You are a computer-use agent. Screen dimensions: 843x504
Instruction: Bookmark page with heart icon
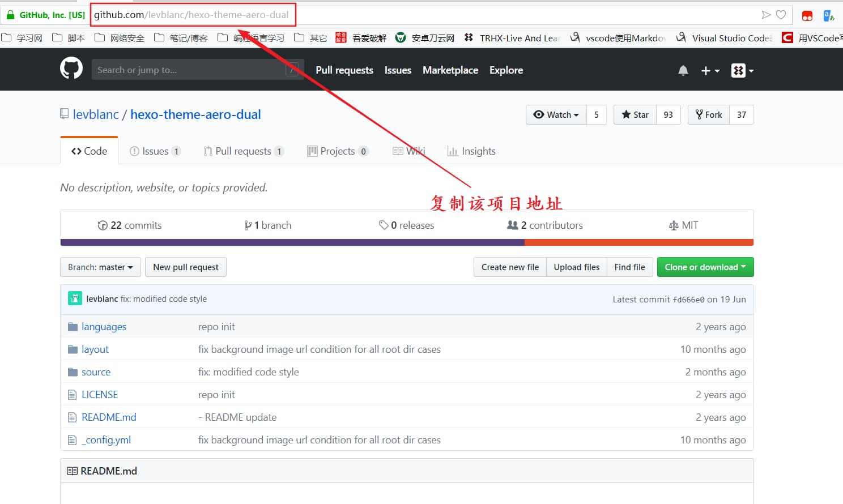781,15
